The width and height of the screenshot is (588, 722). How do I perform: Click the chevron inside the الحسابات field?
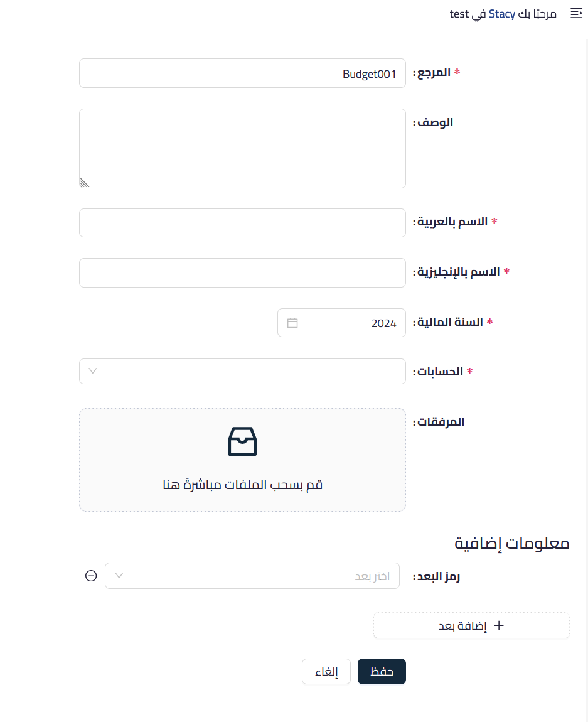click(92, 371)
